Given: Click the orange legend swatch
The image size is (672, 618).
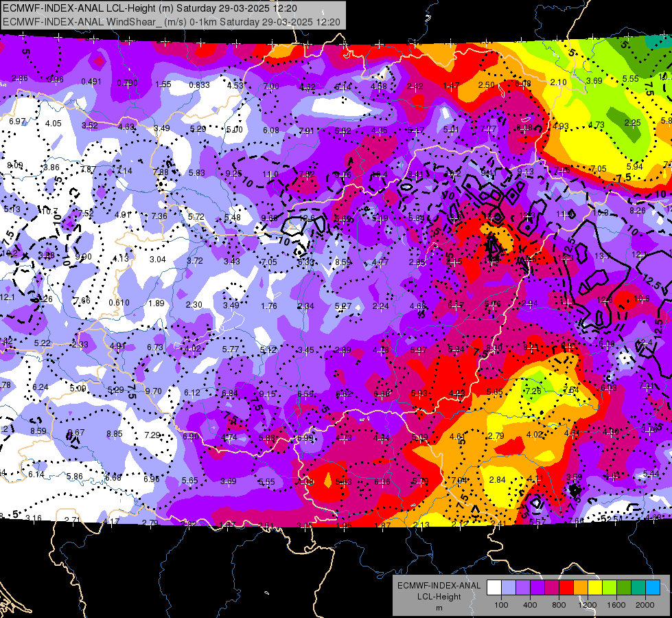Looking at the screenshot, I should (x=581, y=588).
